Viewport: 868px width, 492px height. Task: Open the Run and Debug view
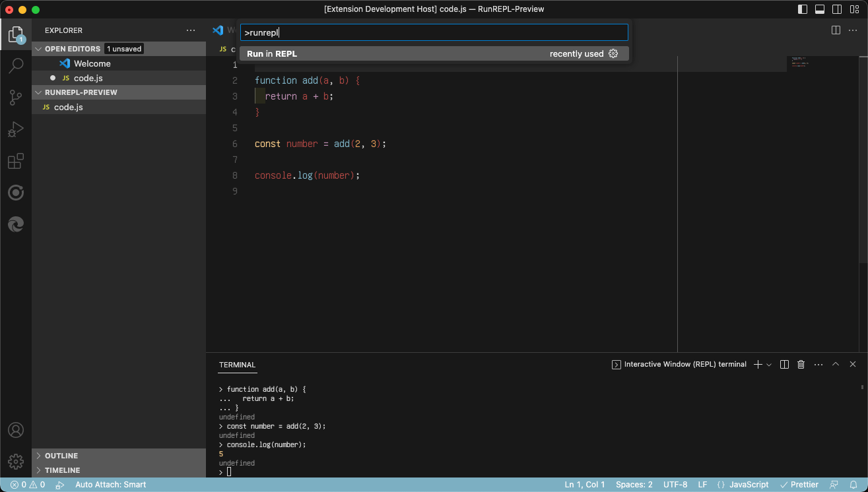tap(16, 129)
